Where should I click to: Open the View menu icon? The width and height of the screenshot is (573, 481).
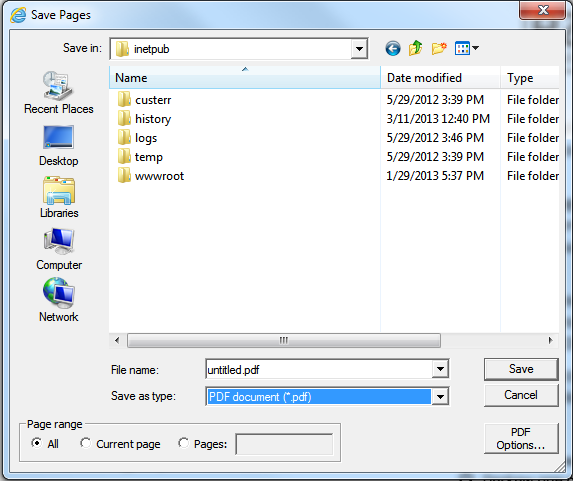pyautogui.click(x=467, y=48)
